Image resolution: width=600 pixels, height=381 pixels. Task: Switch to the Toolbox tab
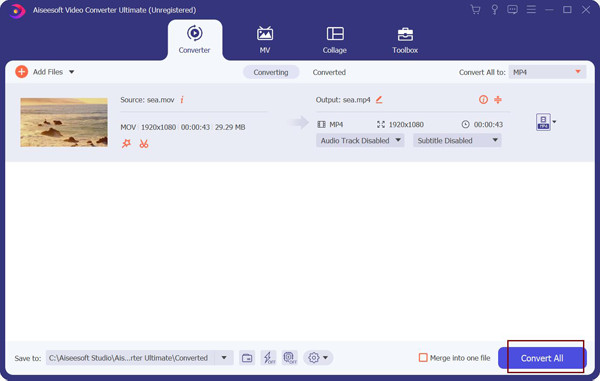click(x=405, y=40)
